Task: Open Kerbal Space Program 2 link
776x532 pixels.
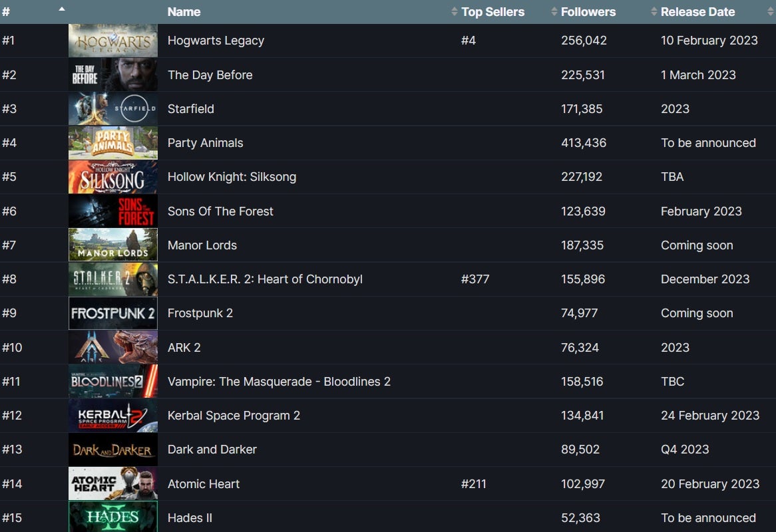Action: click(234, 416)
